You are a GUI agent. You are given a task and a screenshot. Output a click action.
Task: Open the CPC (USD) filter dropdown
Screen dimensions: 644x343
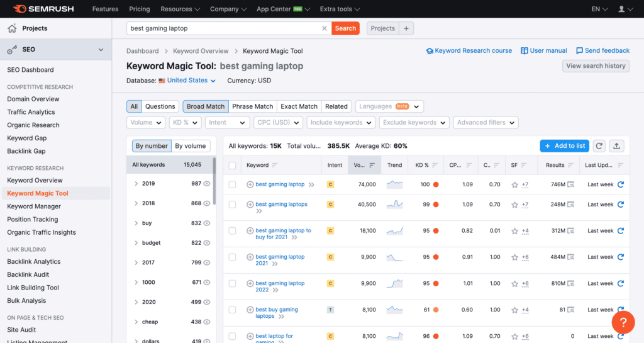point(278,123)
